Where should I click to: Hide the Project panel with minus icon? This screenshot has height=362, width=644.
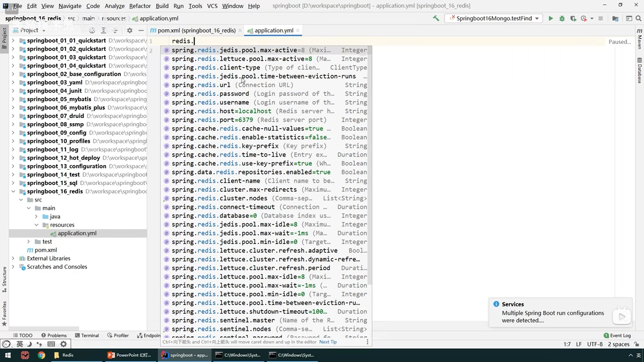[x=141, y=31]
